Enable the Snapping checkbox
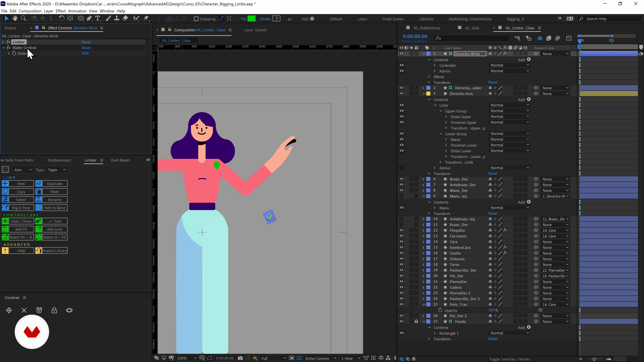 click(196, 19)
